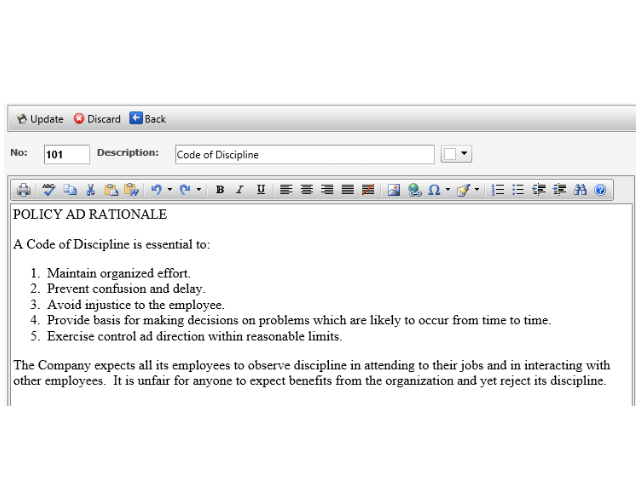Click the white color swatch beside Description
This screenshot has height=480, width=640.
450,154
